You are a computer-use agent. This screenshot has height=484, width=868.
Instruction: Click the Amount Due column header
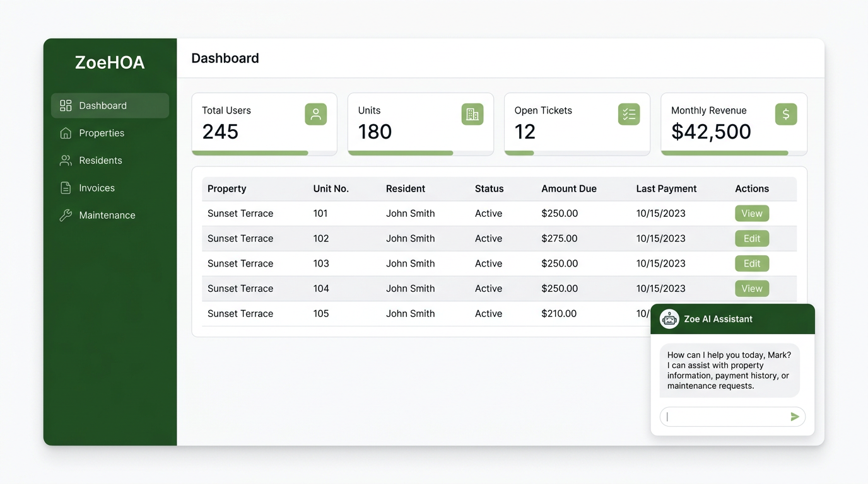click(569, 188)
